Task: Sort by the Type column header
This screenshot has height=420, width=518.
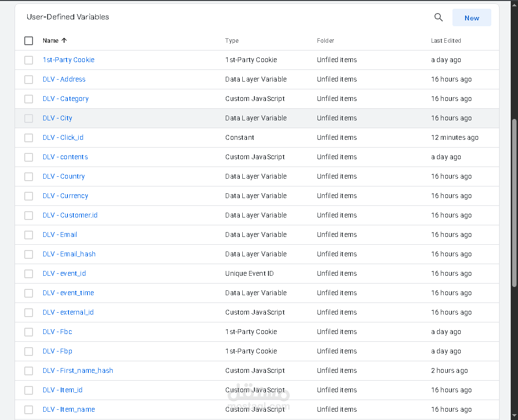Action: (232, 41)
